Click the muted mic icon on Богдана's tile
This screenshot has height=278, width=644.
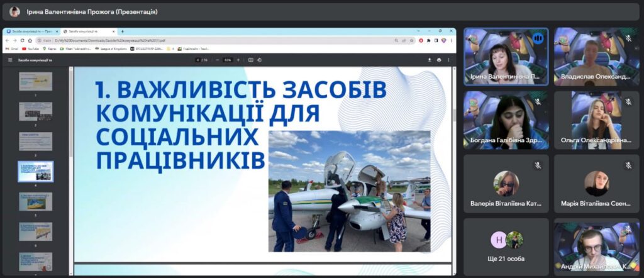click(537, 102)
